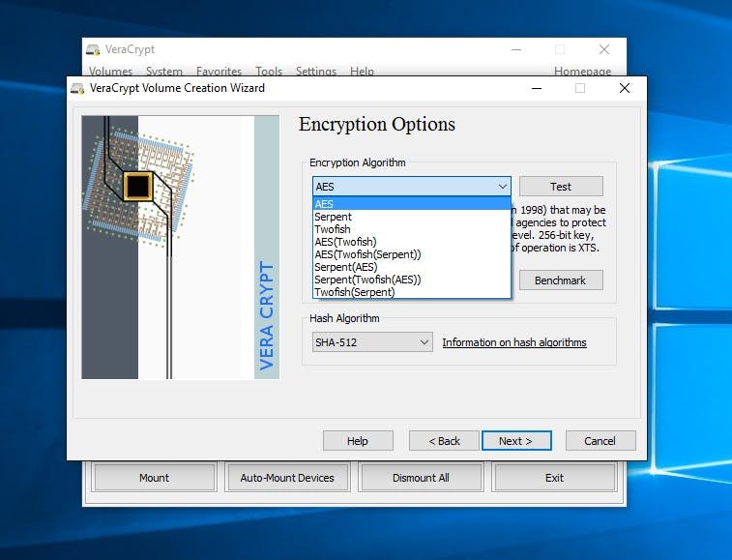Open Information on hash algorithms link
732x560 pixels.
[x=514, y=342]
